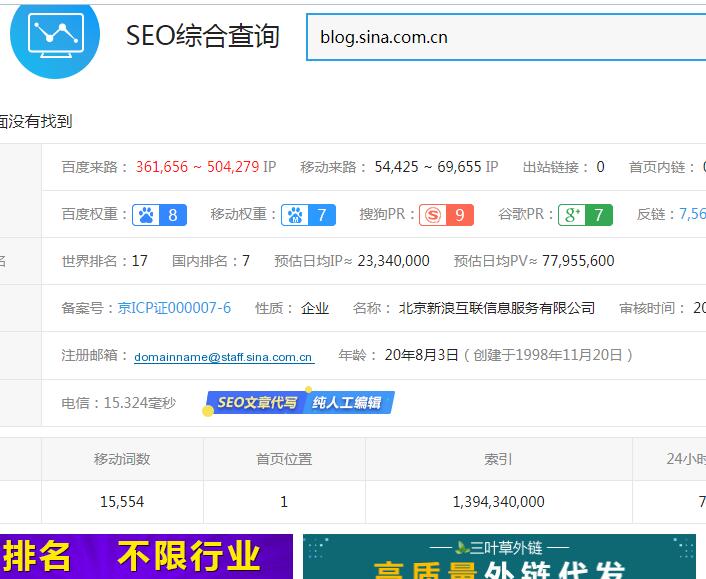Click the 谷歌PR value 7 badge
The width and height of the screenshot is (706, 579).
click(599, 215)
